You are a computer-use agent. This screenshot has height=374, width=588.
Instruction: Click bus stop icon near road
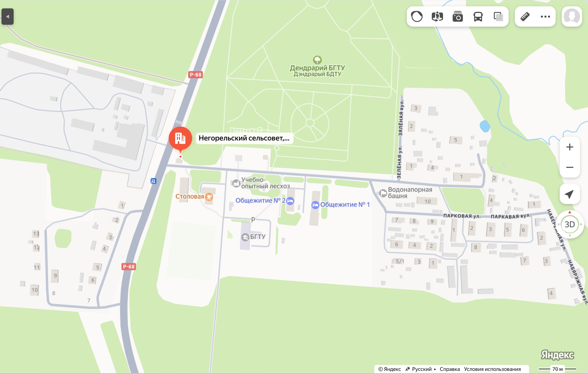(153, 181)
